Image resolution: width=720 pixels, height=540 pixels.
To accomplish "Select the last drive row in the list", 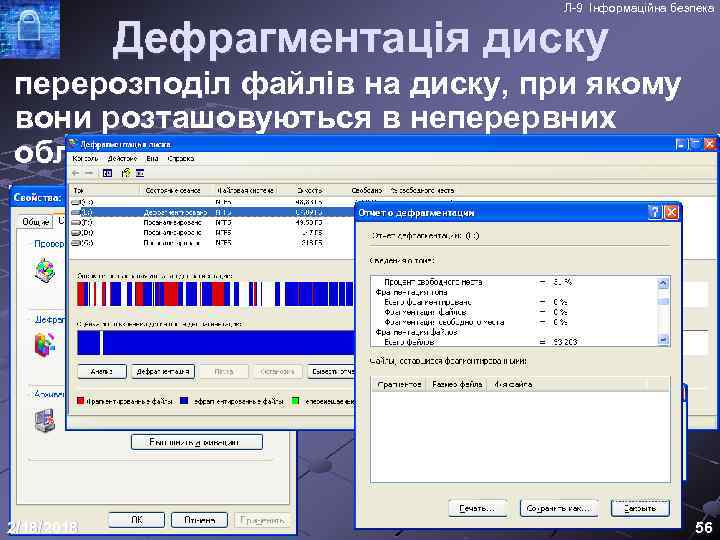I will click(x=212, y=243).
